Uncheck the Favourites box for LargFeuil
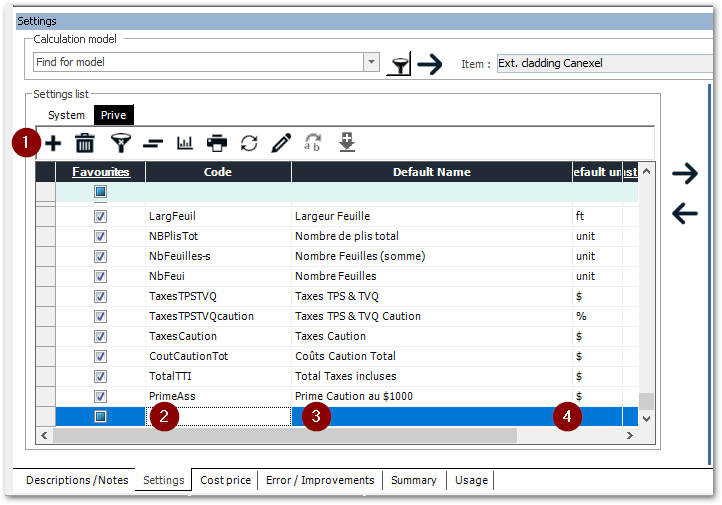Viewport: 722px width, 505px height. (x=100, y=216)
